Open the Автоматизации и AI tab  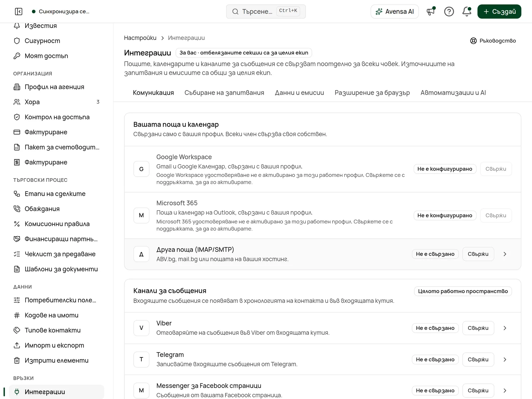coord(453,93)
